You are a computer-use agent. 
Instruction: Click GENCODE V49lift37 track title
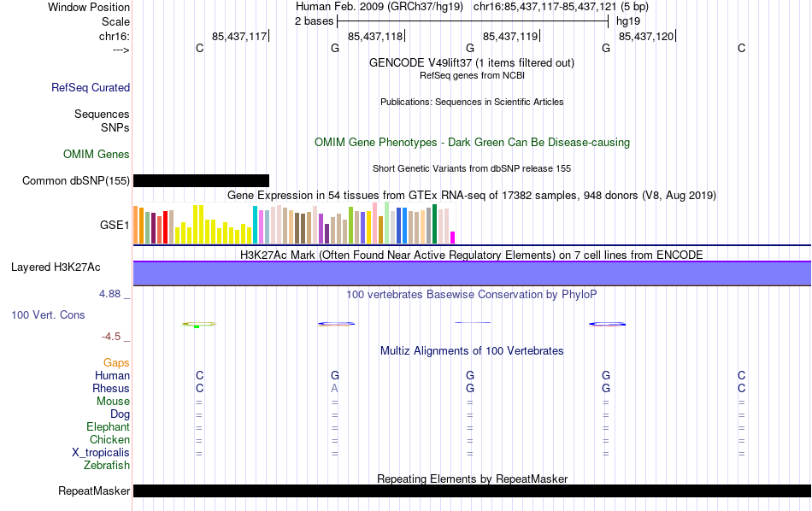(472, 62)
